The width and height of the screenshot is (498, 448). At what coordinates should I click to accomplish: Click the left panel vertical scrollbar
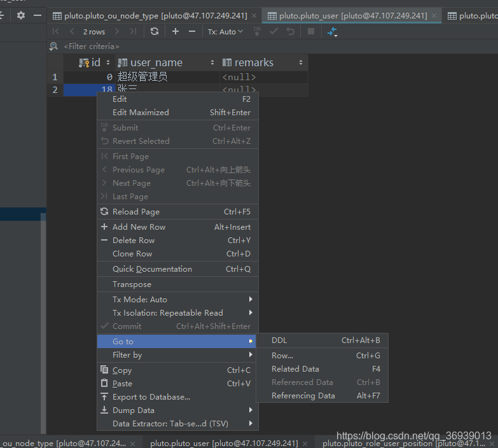tap(43, 323)
